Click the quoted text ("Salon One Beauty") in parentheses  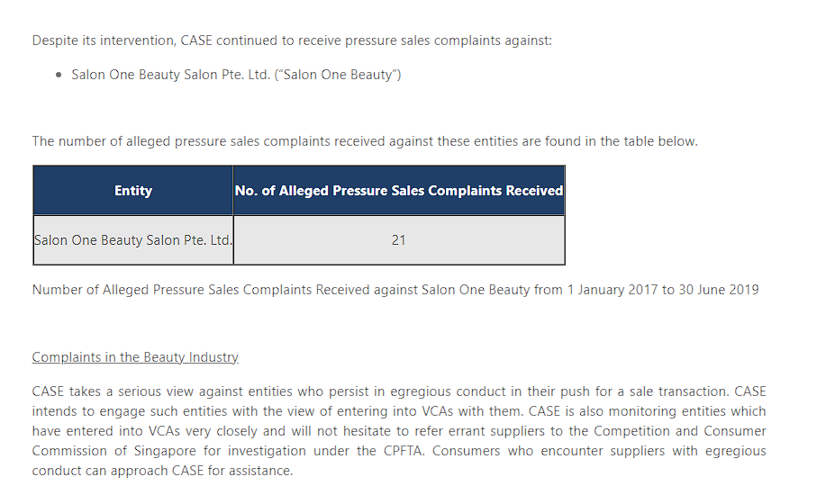(x=338, y=75)
